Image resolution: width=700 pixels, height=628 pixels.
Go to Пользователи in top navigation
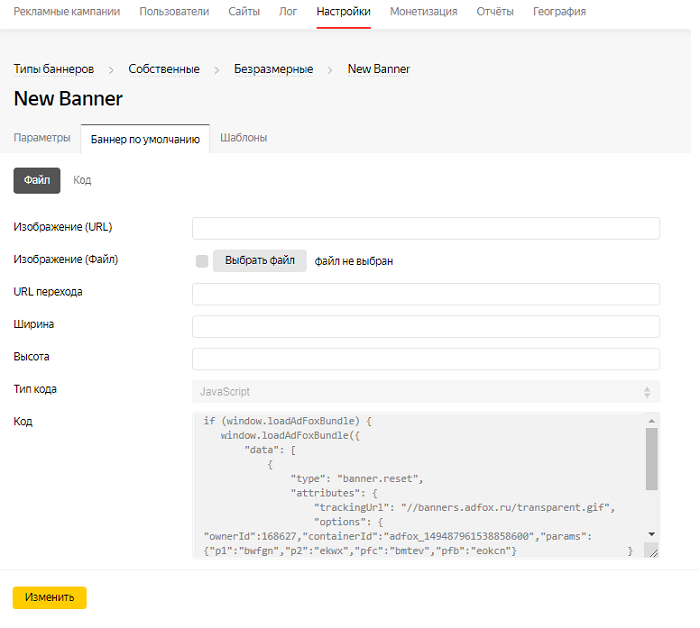[174, 12]
